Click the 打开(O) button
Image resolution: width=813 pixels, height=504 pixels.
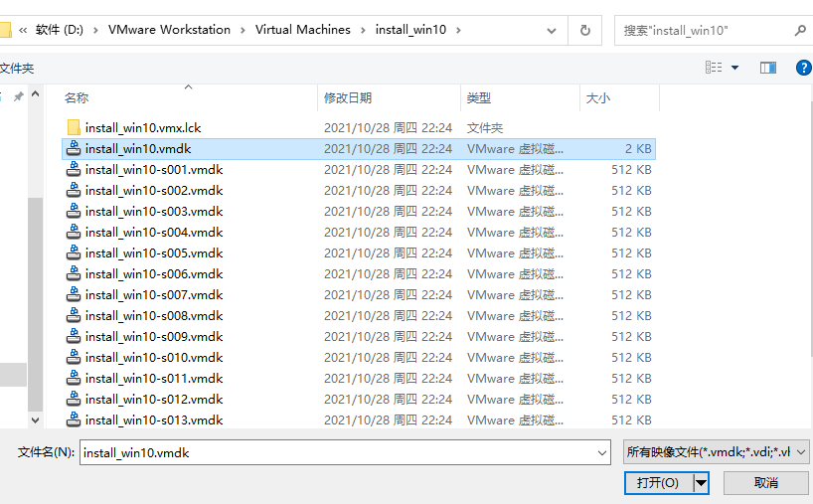coord(658,483)
